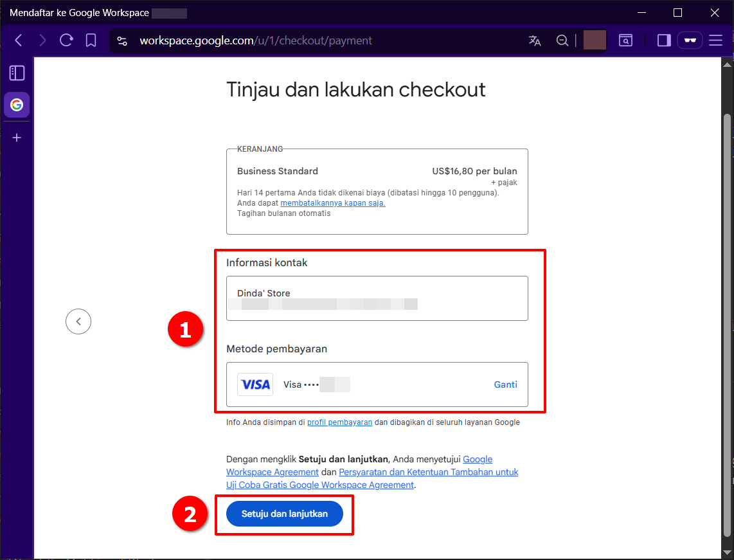Viewport: 734px width, 560px height.
Task: Click the page vertical scrollbar
Action: 728,325
